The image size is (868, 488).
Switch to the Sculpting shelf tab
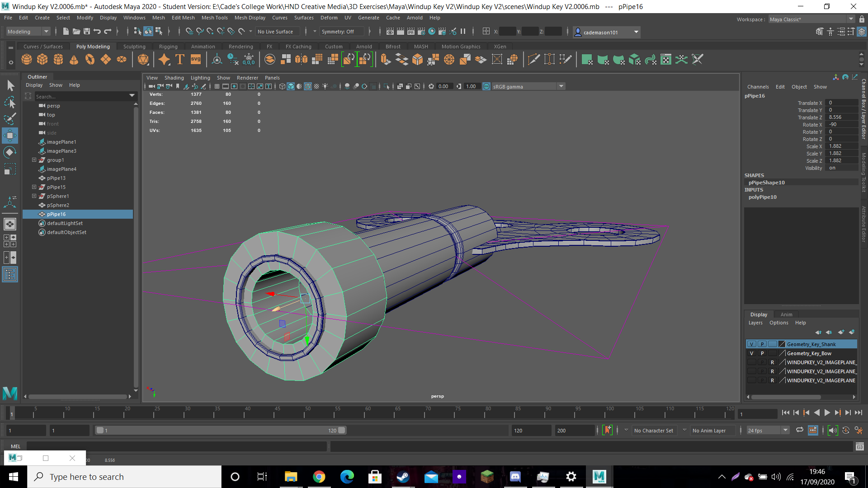134,47
